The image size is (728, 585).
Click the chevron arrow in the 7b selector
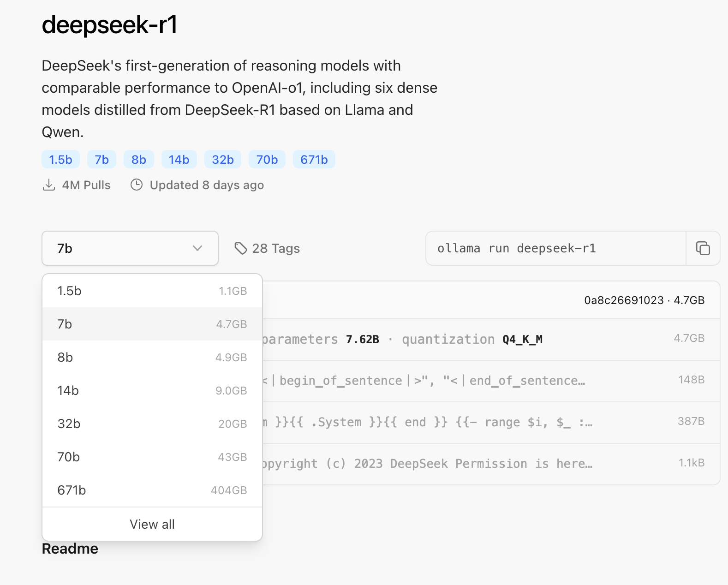pos(197,248)
